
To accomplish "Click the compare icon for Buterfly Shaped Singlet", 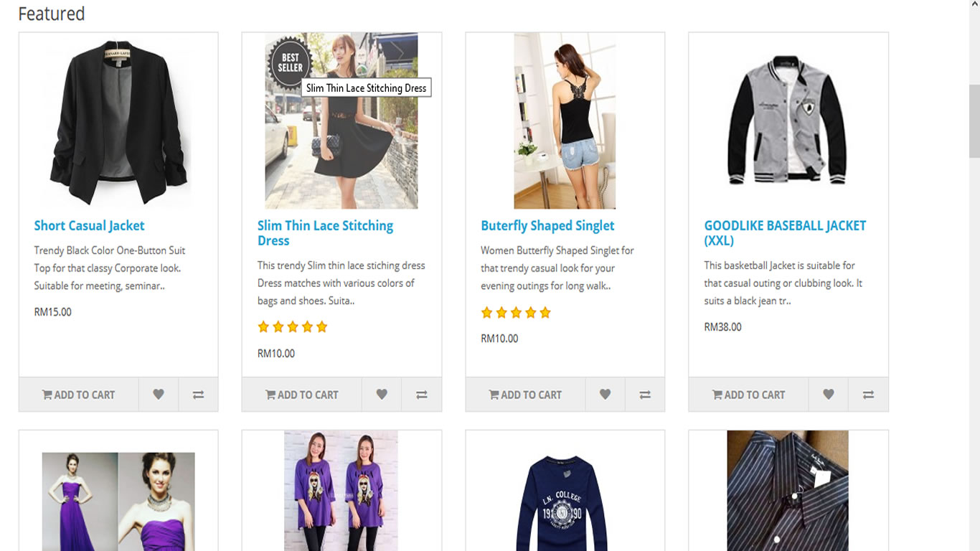I will (x=644, y=394).
